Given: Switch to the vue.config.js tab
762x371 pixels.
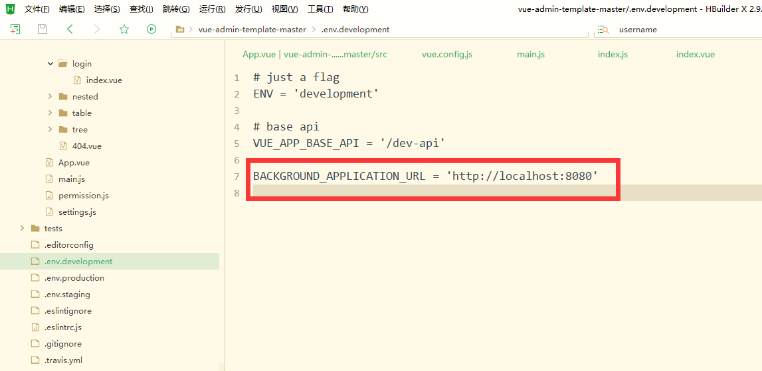Looking at the screenshot, I should (x=447, y=54).
